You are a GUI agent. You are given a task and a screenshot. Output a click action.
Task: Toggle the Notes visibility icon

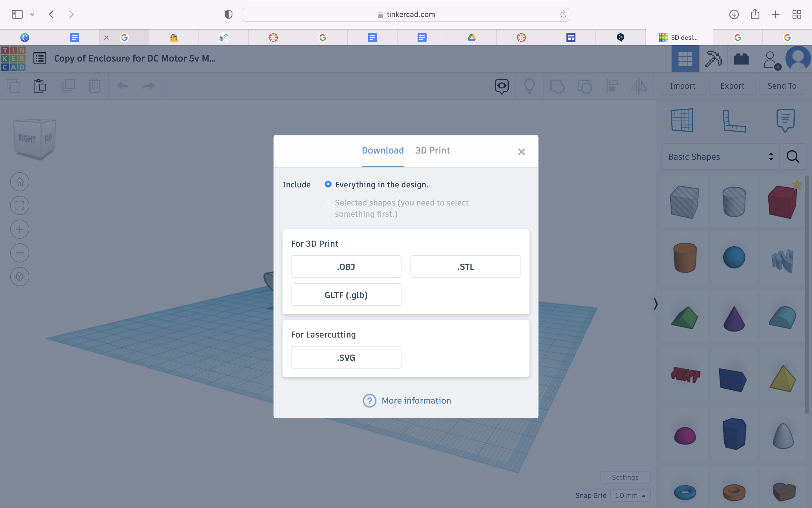coord(502,86)
